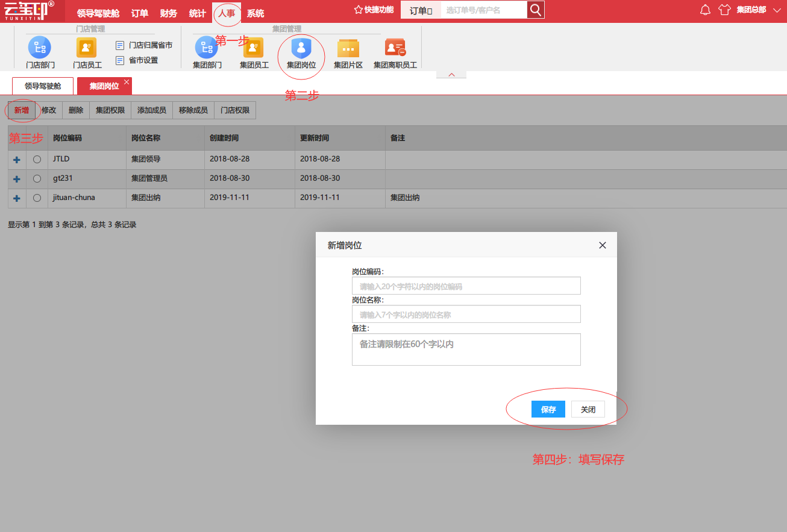
Task: Click the 保存 button in the dialog
Action: click(548, 409)
